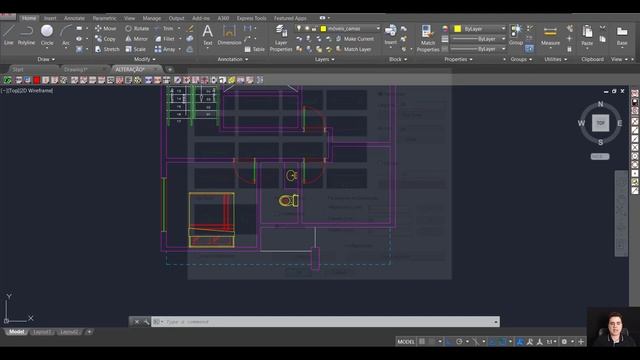This screenshot has width=640, height=360.
Task: Add new layout with plus button
Action: [89, 332]
